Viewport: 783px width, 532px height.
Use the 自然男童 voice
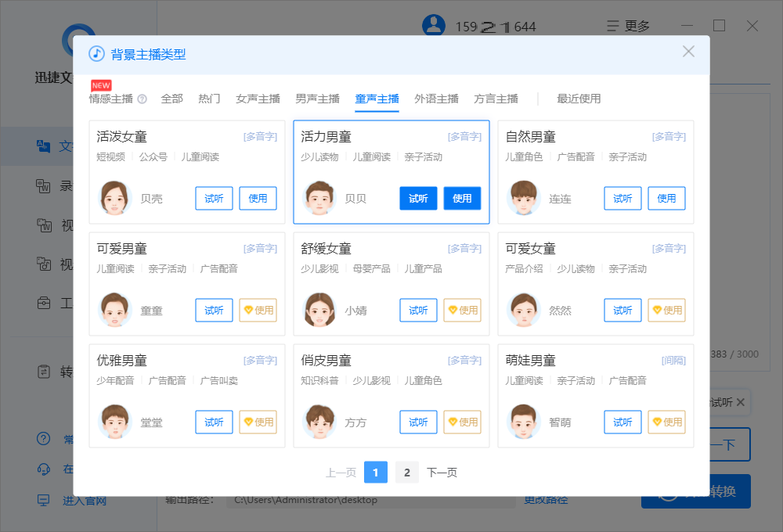666,199
